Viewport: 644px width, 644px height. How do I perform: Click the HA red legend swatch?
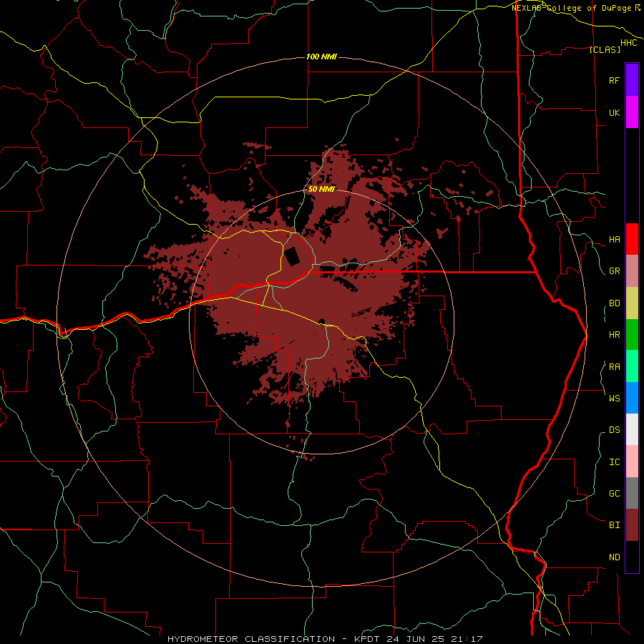click(x=632, y=239)
